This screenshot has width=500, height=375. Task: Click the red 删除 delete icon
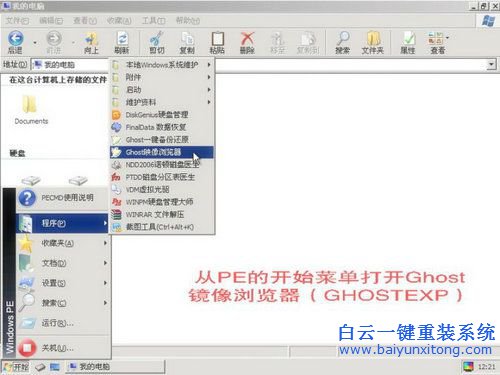[247, 42]
